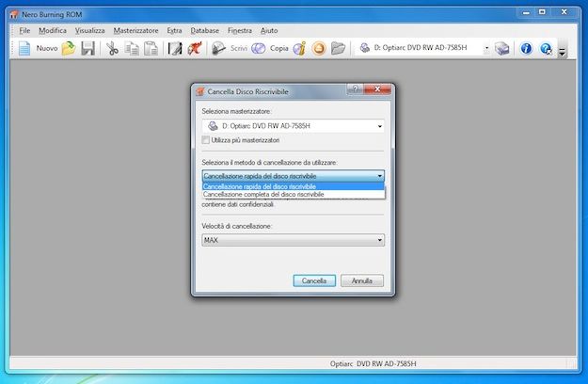Viewport: 588px width, 384px height.
Task: Close the Cancella Disco Riscrivibile dialog
Action: click(377, 88)
